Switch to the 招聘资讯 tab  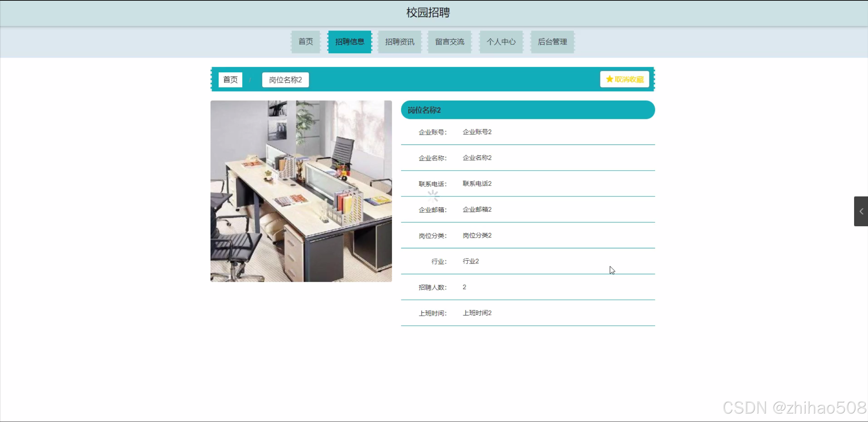[x=400, y=42]
